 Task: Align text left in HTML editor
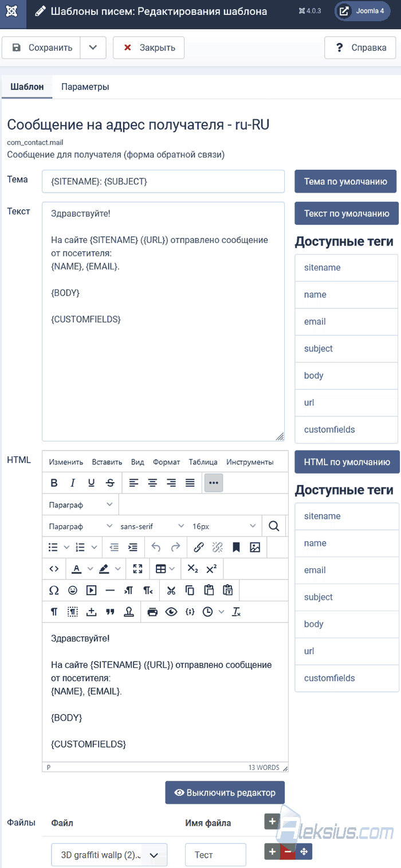(133, 483)
